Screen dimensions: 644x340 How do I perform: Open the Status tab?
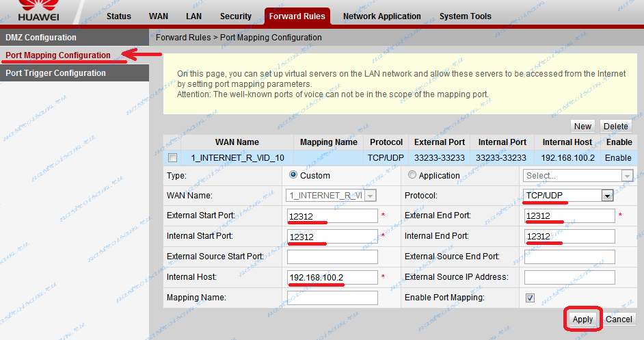[119, 16]
